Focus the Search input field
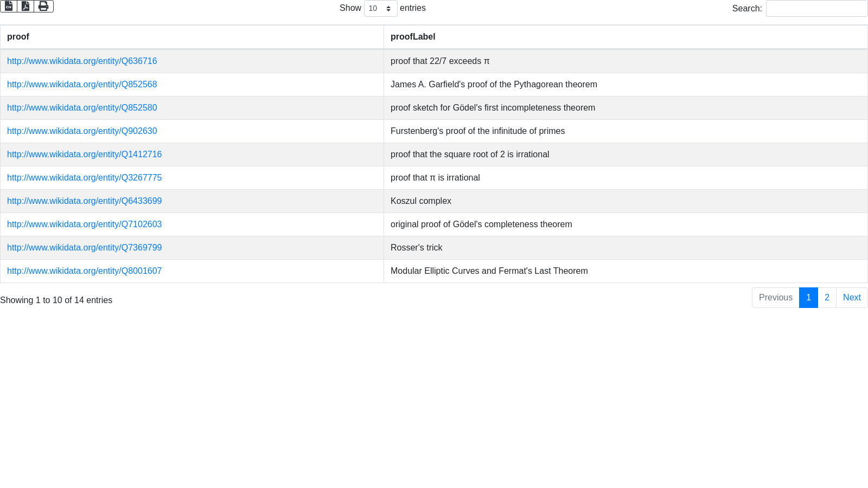 click(816, 9)
